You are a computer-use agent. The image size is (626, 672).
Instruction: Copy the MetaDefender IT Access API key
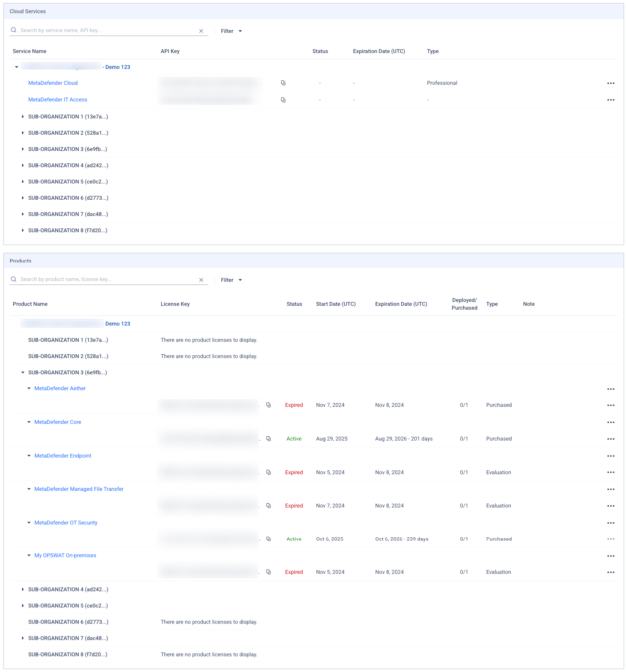pyautogui.click(x=283, y=100)
